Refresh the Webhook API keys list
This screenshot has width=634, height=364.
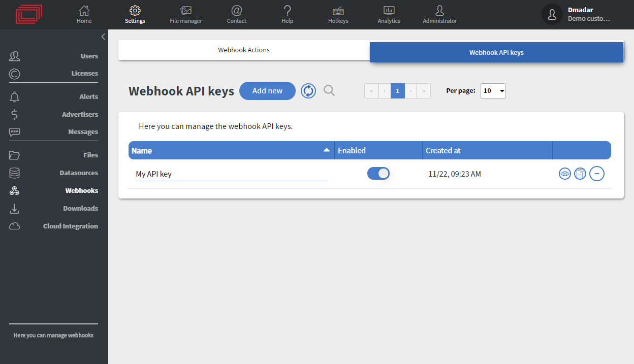pyautogui.click(x=308, y=90)
